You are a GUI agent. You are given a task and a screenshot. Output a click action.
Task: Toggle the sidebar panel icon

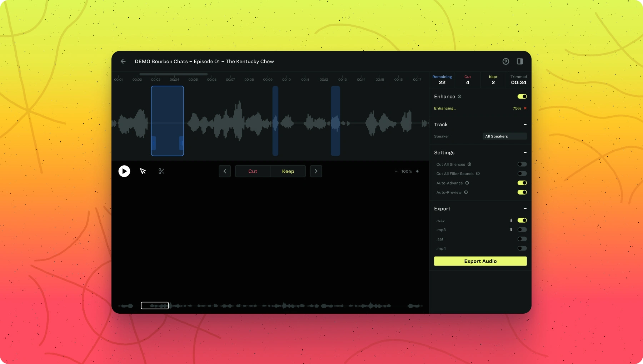coord(520,61)
